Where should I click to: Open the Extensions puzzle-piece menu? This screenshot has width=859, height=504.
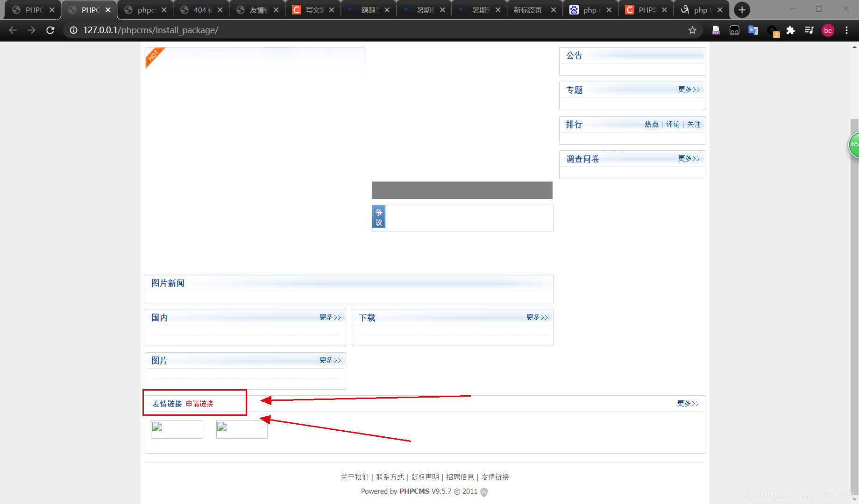(790, 30)
